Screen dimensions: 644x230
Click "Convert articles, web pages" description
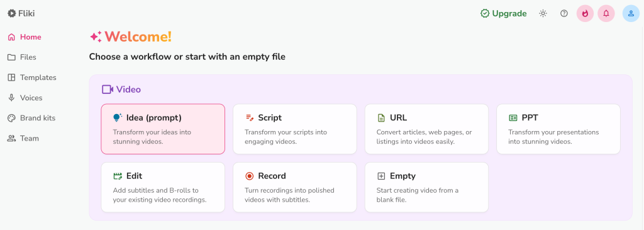click(x=425, y=137)
